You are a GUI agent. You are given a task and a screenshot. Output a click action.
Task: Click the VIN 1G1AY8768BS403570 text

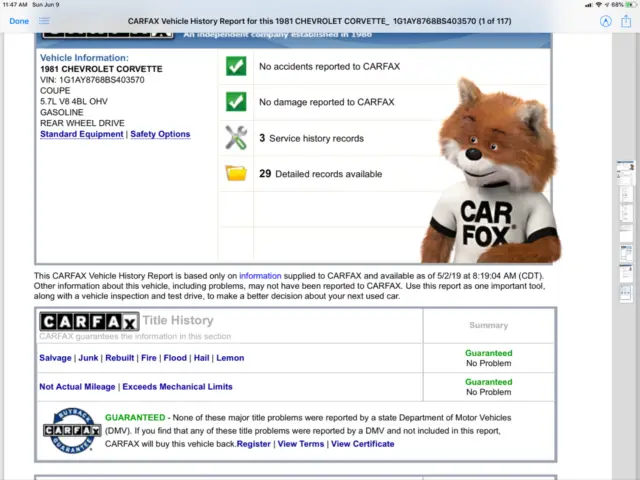[92, 80]
